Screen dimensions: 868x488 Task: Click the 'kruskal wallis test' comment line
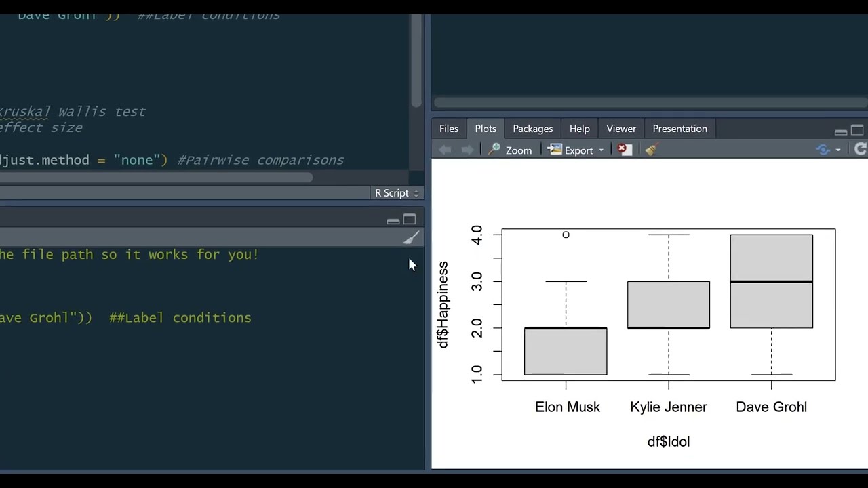[73, 112]
